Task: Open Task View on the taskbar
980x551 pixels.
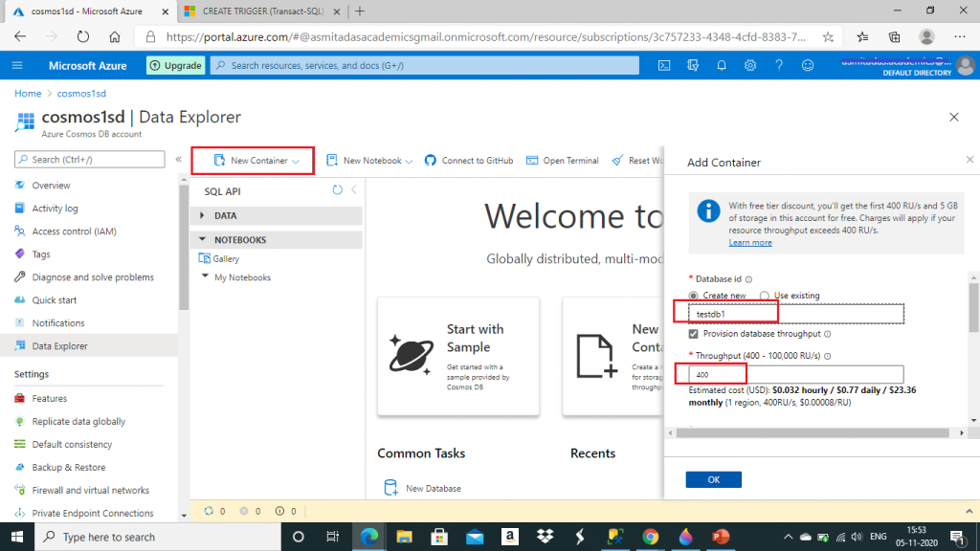Action: pyautogui.click(x=332, y=537)
